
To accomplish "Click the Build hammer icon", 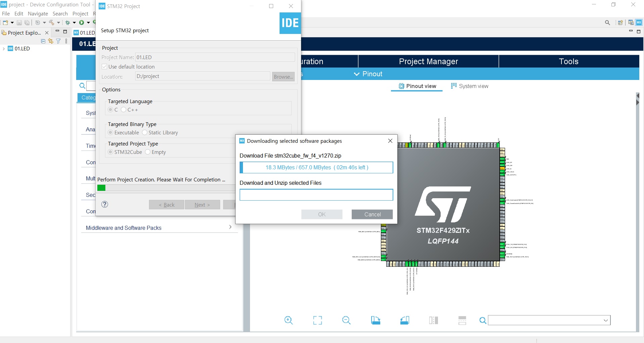I will [x=52, y=23].
